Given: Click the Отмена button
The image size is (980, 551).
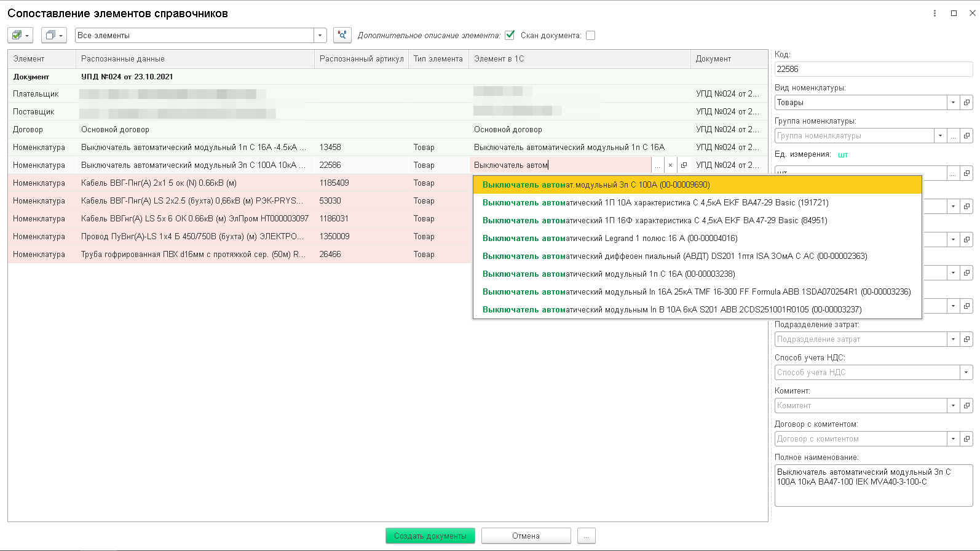Looking at the screenshot, I should pyautogui.click(x=526, y=536).
